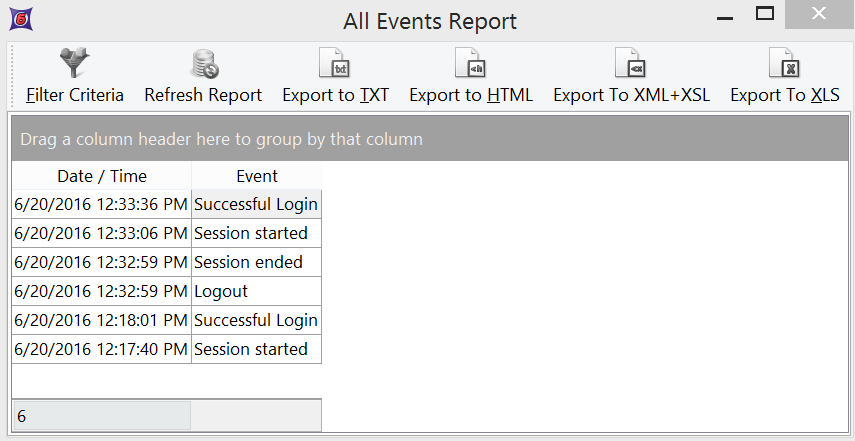Click the application logo in title bar

[x=16, y=18]
